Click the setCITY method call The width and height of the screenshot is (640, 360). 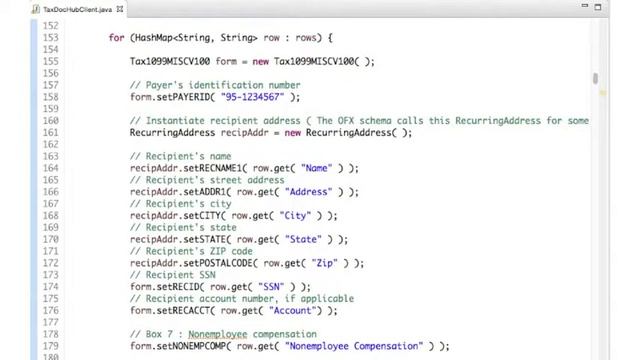pos(202,216)
